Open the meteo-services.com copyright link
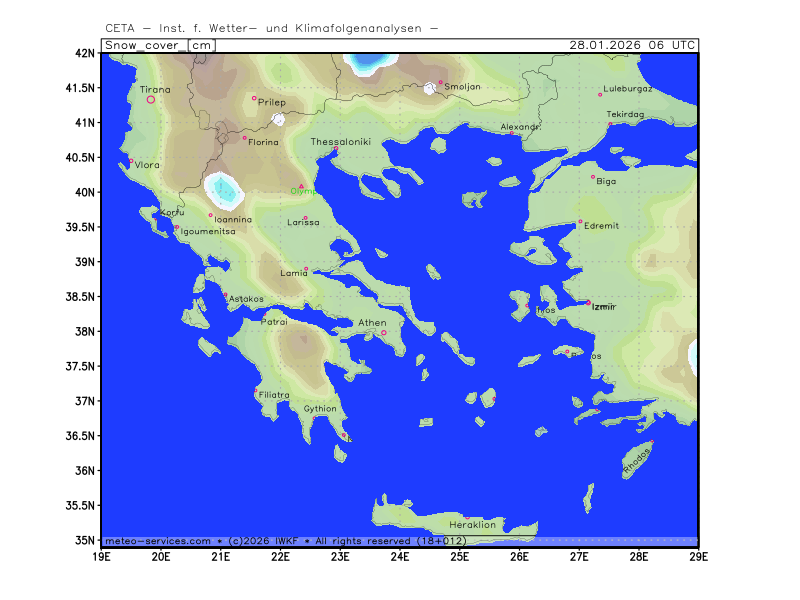Viewport: 800px width, 600px height. tap(157, 541)
